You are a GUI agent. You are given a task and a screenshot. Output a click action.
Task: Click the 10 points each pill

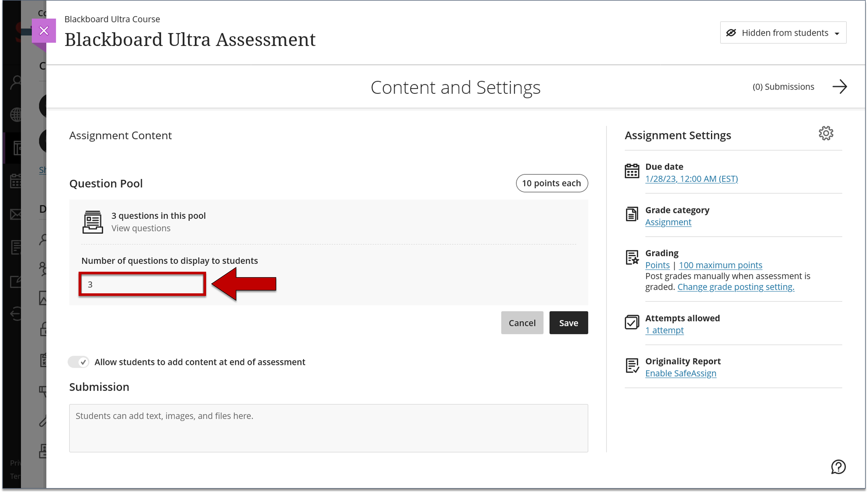click(x=551, y=183)
